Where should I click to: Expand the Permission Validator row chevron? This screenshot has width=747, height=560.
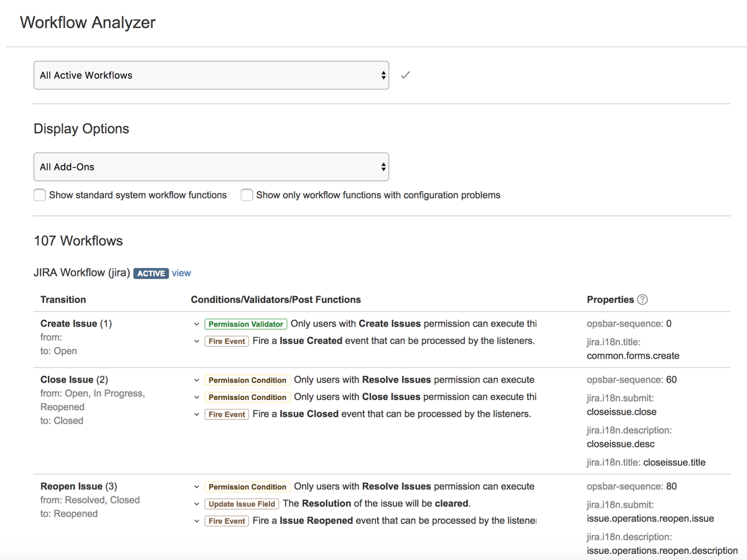tap(197, 324)
